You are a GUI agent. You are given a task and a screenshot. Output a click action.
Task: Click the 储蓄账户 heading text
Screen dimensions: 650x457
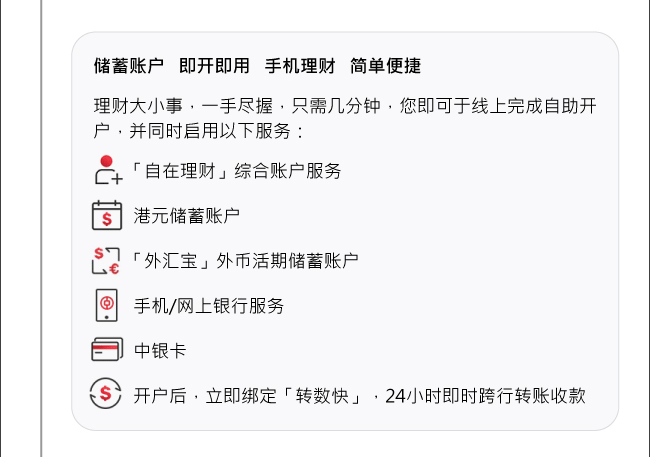point(129,66)
